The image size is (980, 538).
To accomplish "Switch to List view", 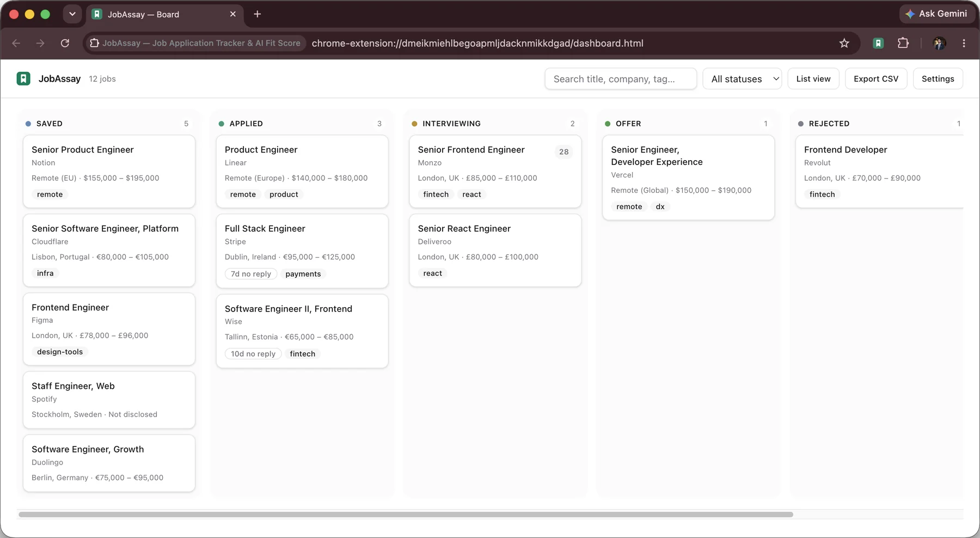I will click(x=813, y=79).
